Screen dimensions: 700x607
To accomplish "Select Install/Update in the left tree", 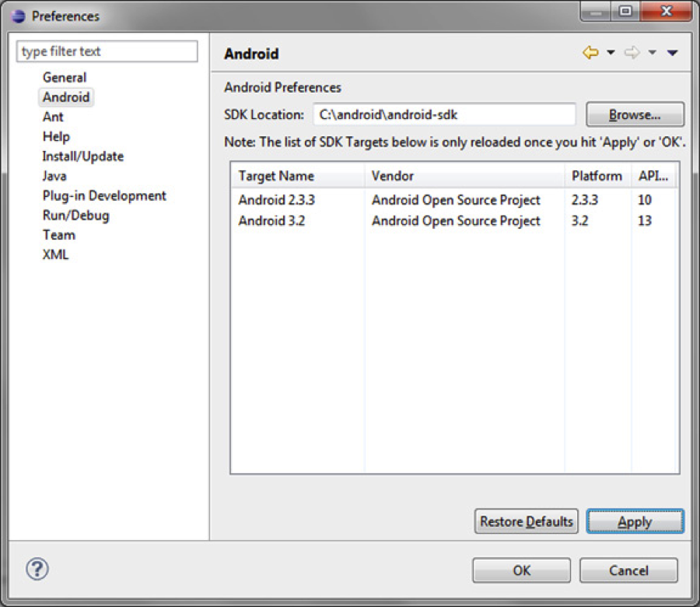I will click(82, 156).
